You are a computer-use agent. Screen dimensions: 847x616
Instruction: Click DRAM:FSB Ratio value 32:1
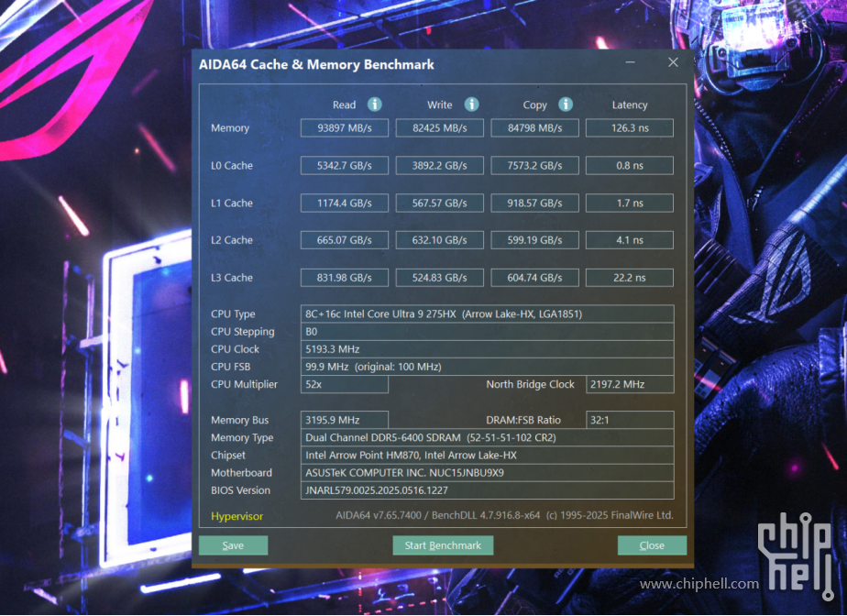[x=630, y=420]
